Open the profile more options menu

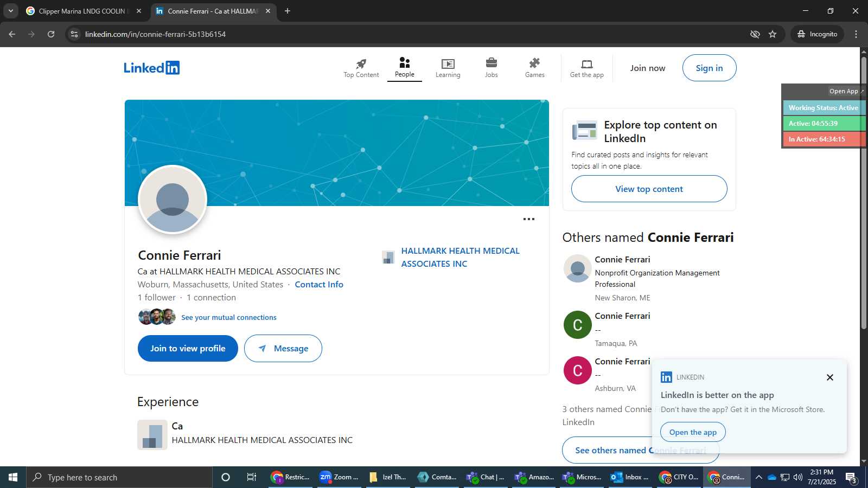click(x=528, y=219)
